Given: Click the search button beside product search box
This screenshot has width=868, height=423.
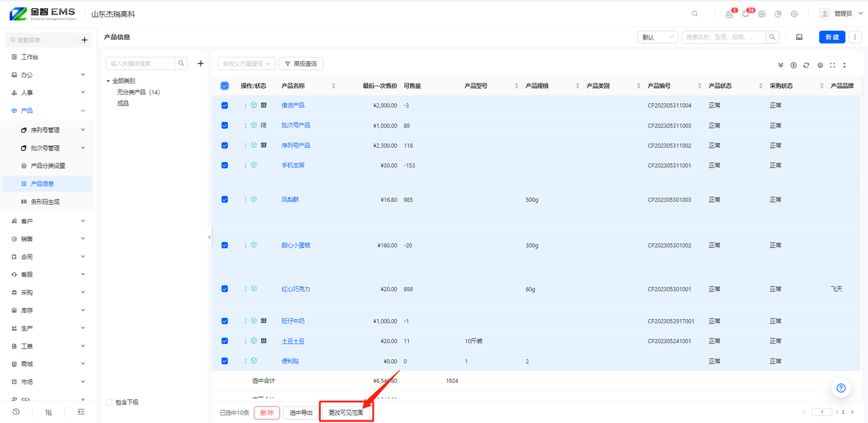Looking at the screenshot, I should point(772,37).
